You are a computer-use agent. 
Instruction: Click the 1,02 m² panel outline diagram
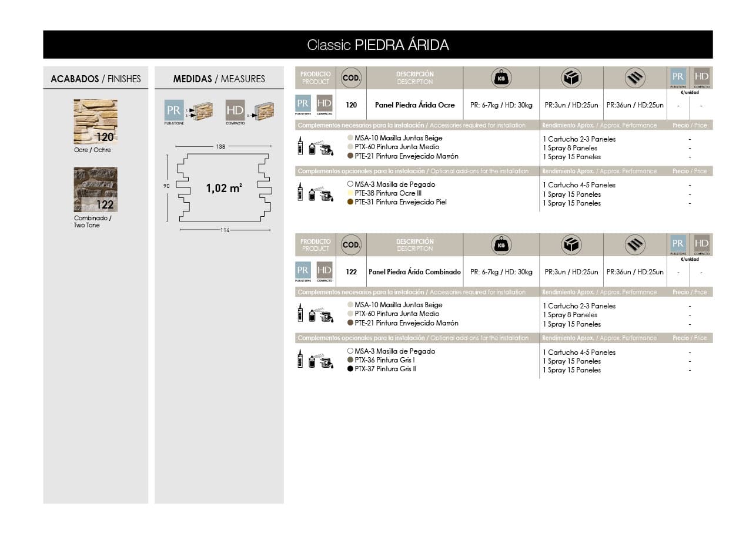[225, 188]
